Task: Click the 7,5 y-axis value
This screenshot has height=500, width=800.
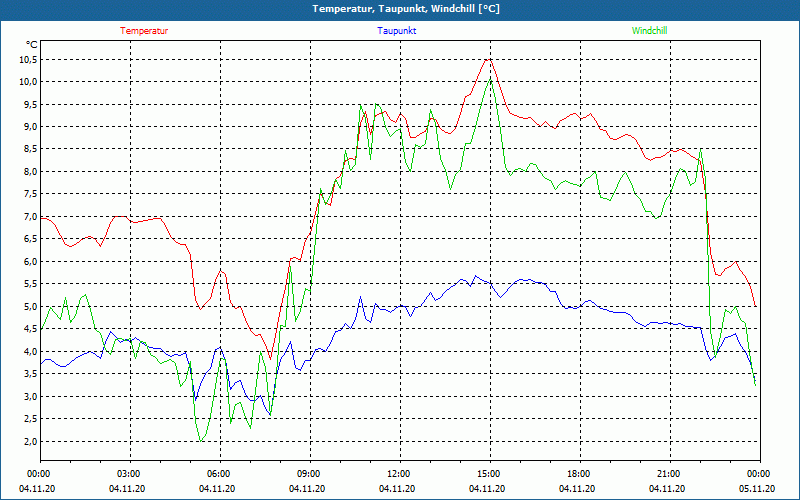Action: [31, 194]
